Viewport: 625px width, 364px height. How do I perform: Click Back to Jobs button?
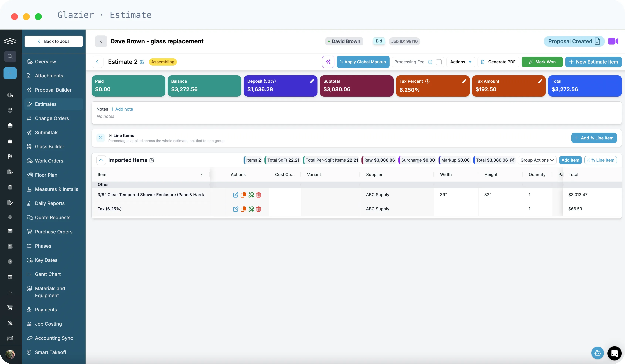pyautogui.click(x=54, y=41)
